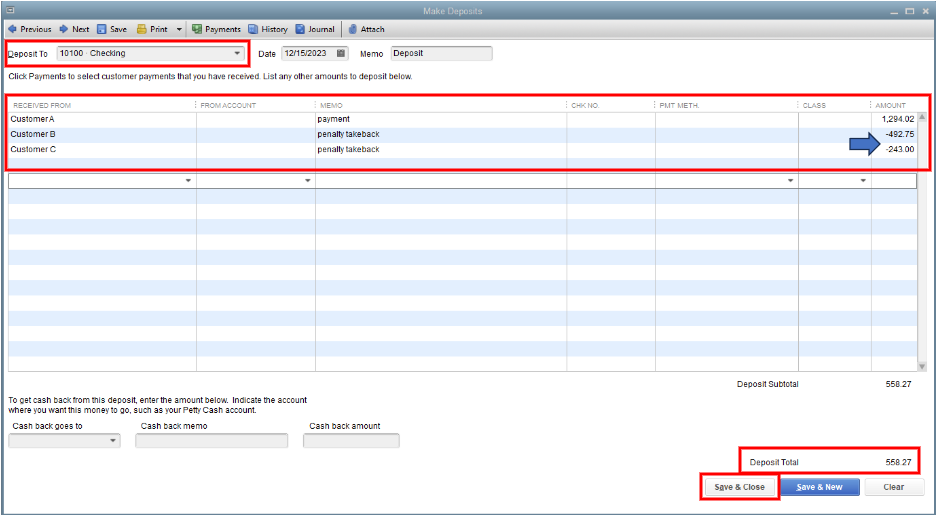The height and width of the screenshot is (516, 936).
Task: Expand From Account dropdown in new row
Action: tap(308, 180)
